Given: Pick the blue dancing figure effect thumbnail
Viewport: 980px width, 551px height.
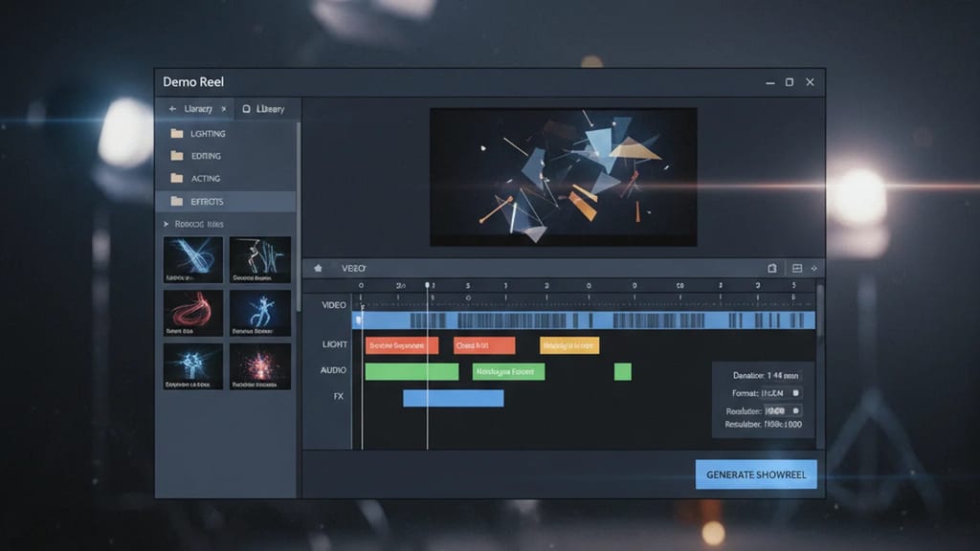Looking at the screenshot, I should (x=260, y=313).
